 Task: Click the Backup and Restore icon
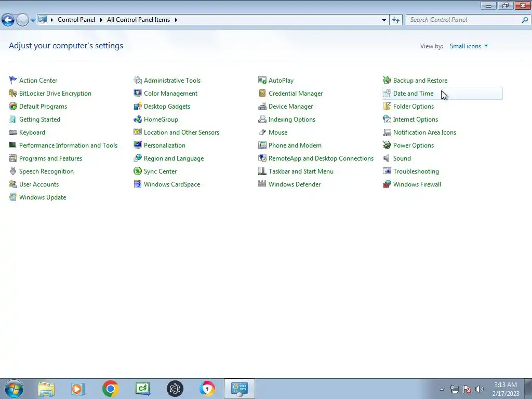tap(387, 80)
